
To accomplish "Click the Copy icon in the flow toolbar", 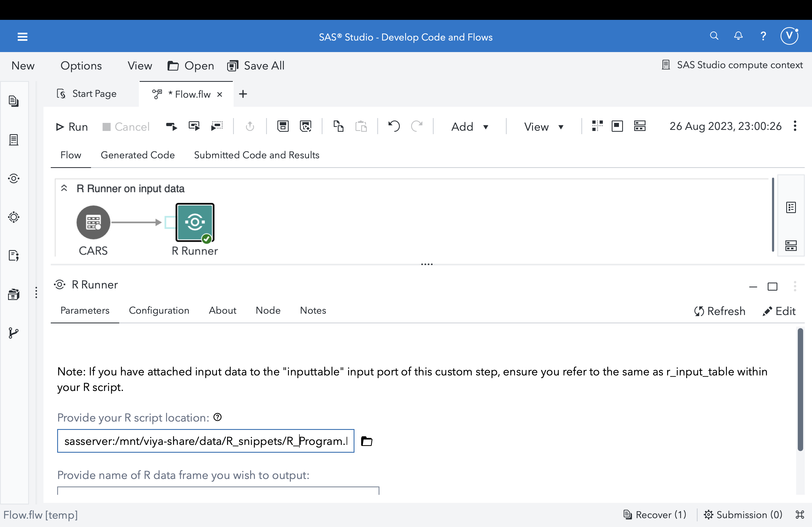I will click(x=338, y=126).
